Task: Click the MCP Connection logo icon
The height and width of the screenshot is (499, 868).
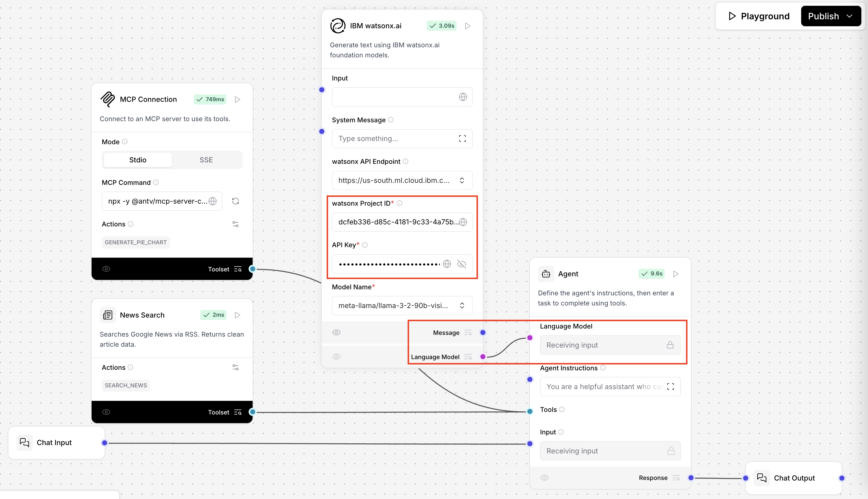Action: pos(107,100)
